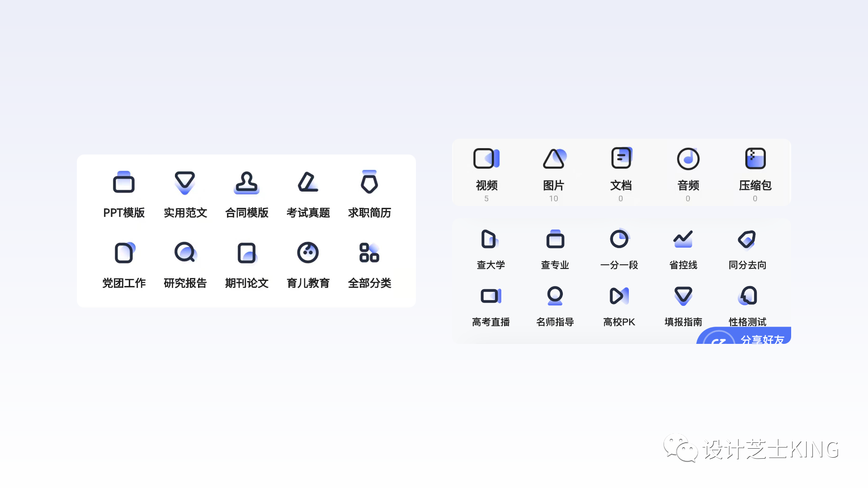This screenshot has height=488, width=868.
Task: Select the 期刊论文 icon
Action: click(246, 253)
